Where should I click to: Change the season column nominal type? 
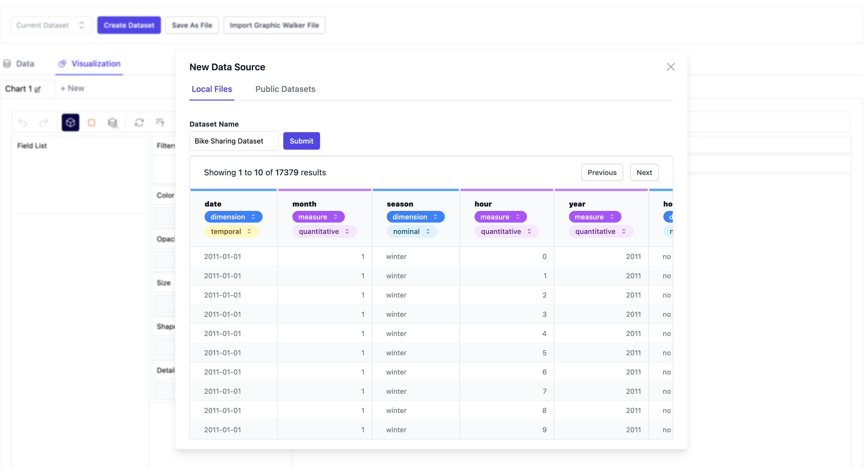tap(412, 231)
